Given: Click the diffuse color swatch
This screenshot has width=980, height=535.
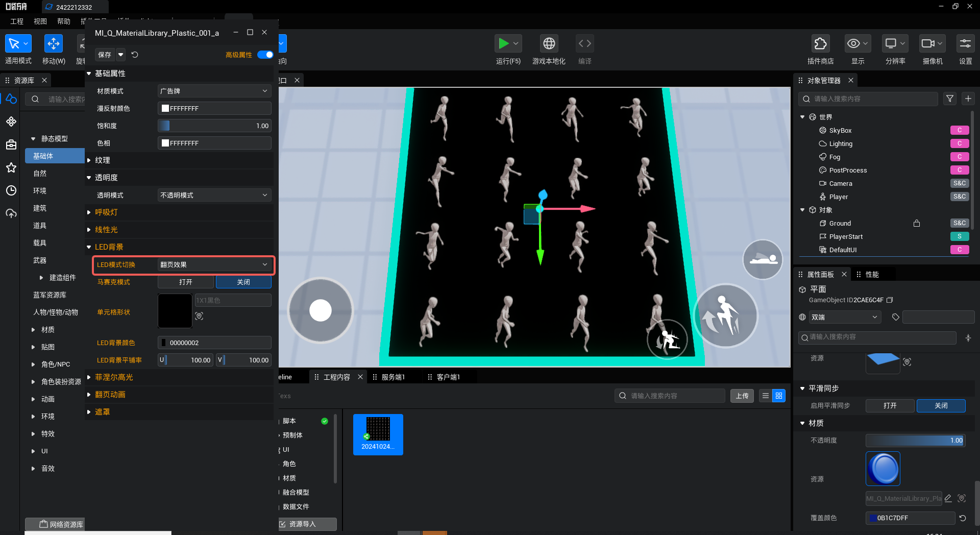Looking at the screenshot, I should [x=165, y=108].
